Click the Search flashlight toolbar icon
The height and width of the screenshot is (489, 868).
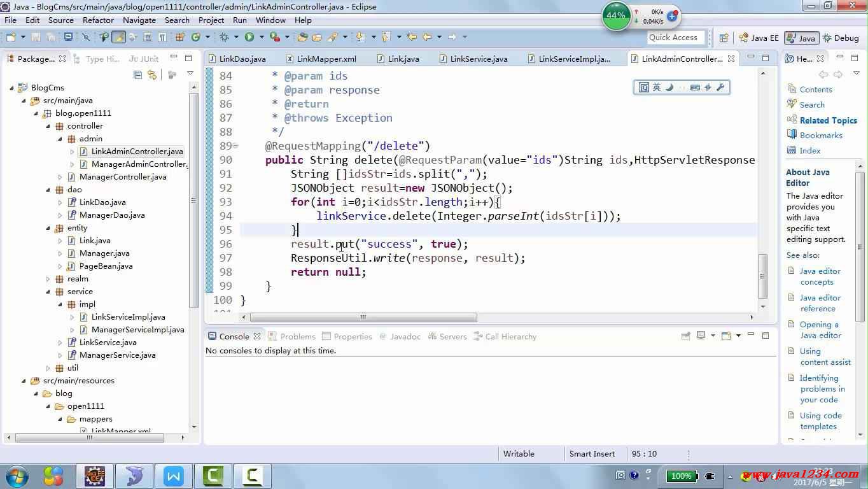[x=332, y=38]
